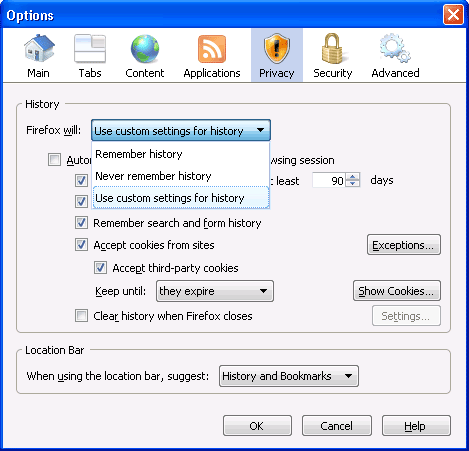Open History and Bookmarks suggest dropdown
Screen dimensions: 469x451
[289, 376]
